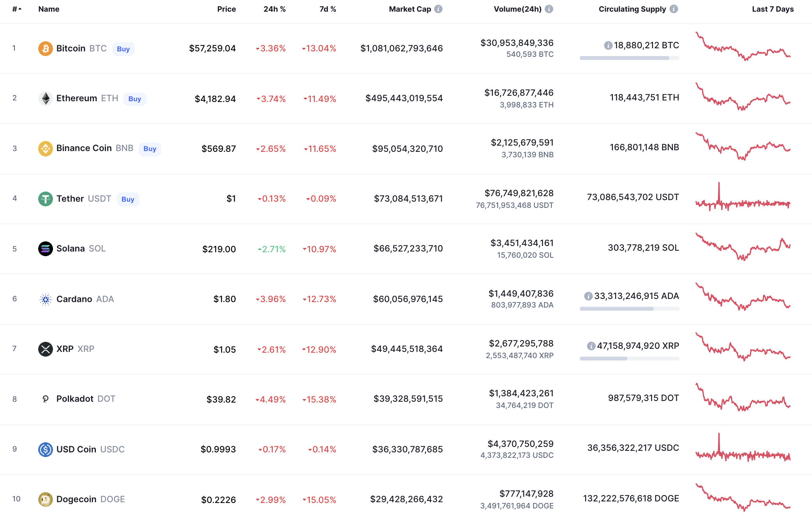Image resolution: width=812 pixels, height=517 pixels.
Task: Click XRP circulating supply progress bar
Action: pos(629,359)
